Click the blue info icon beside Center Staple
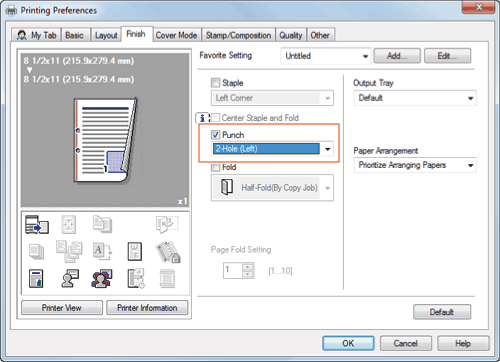 pyautogui.click(x=202, y=118)
